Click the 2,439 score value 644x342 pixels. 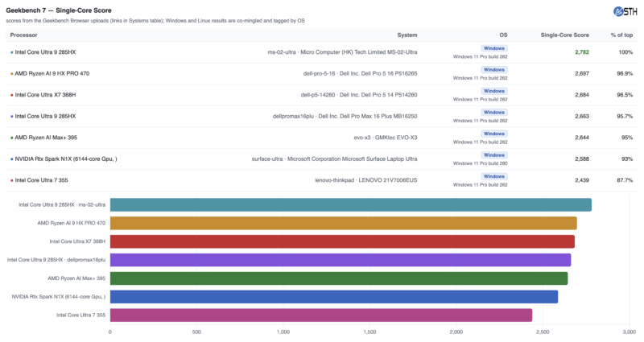point(582,180)
